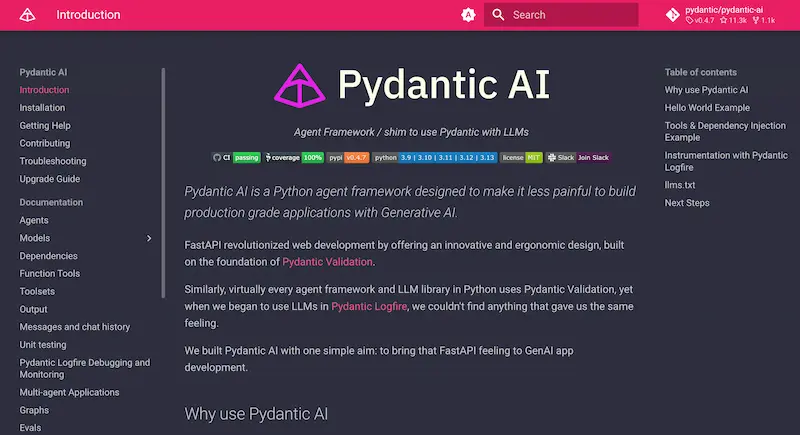
Task: Open the Installation sidebar page
Action: coord(42,108)
